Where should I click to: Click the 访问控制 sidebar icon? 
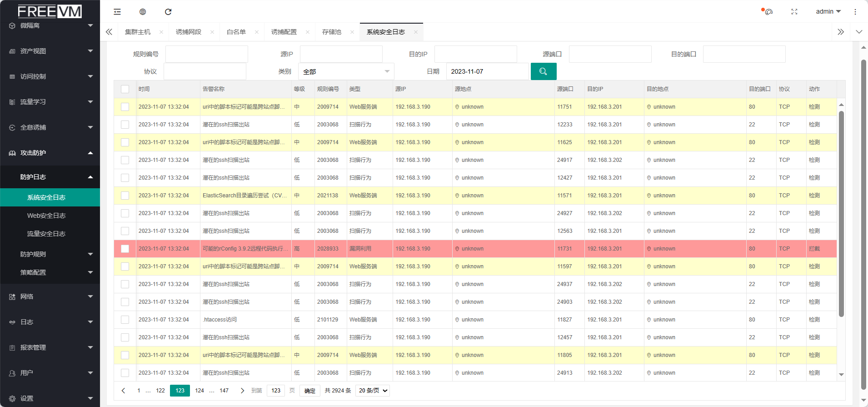12,76
